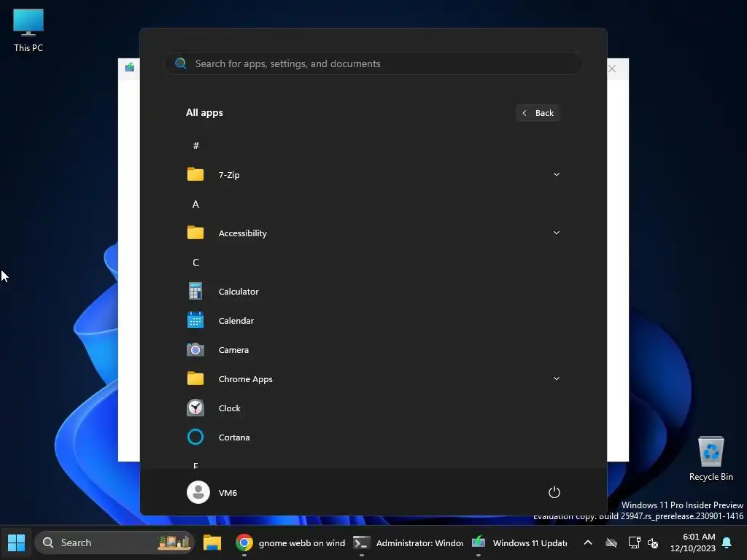Click the # letter header
Viewport: 747px width, 560px height.
click(x=196, y=145)
